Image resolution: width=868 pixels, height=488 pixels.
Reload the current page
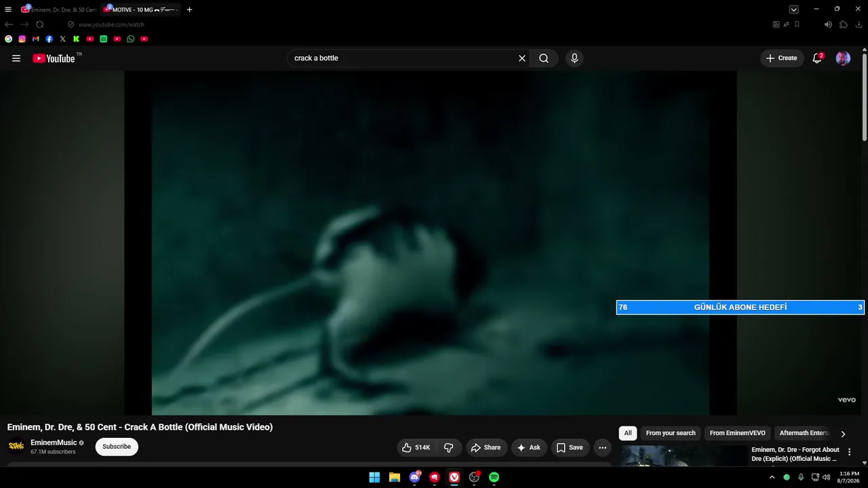[x=40, y=24]
